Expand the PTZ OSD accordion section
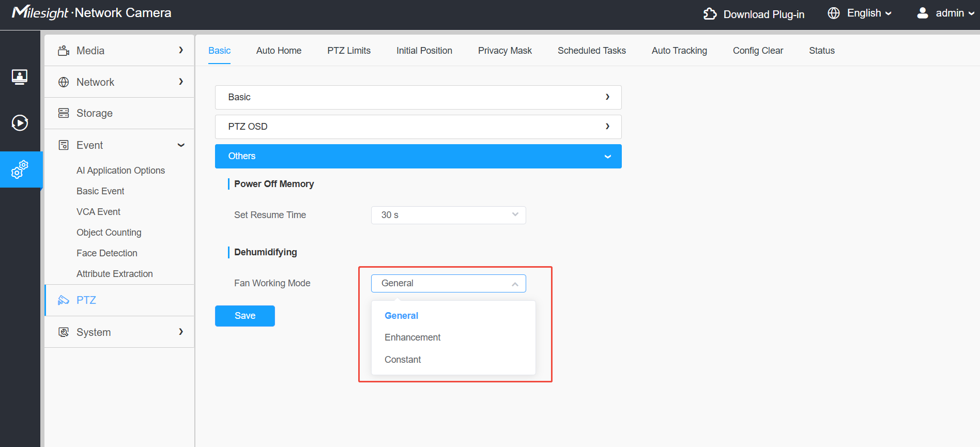Viewport: 980px width, 447px height. coord(418,127)
